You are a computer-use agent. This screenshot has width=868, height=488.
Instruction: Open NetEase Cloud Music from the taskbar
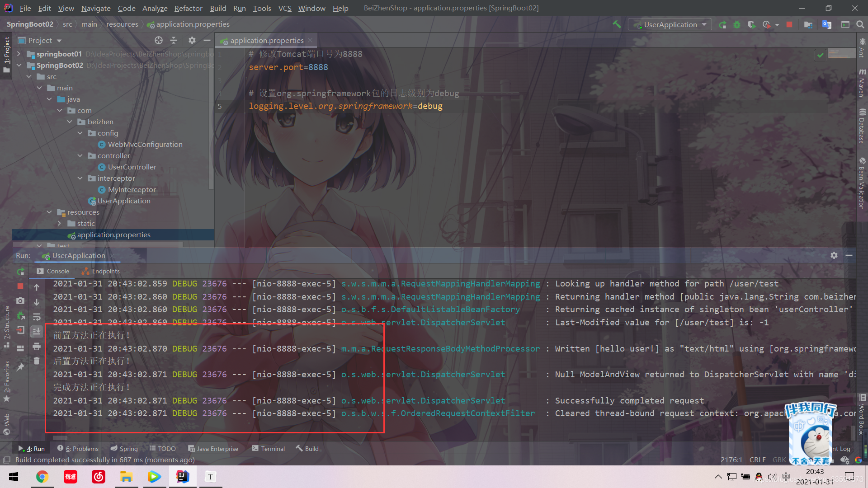98,477
